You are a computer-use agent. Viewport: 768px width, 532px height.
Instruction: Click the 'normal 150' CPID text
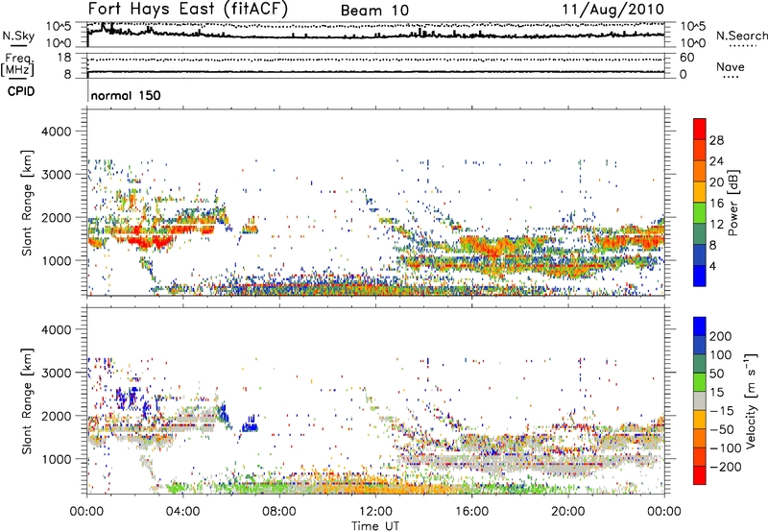[126, 95]
